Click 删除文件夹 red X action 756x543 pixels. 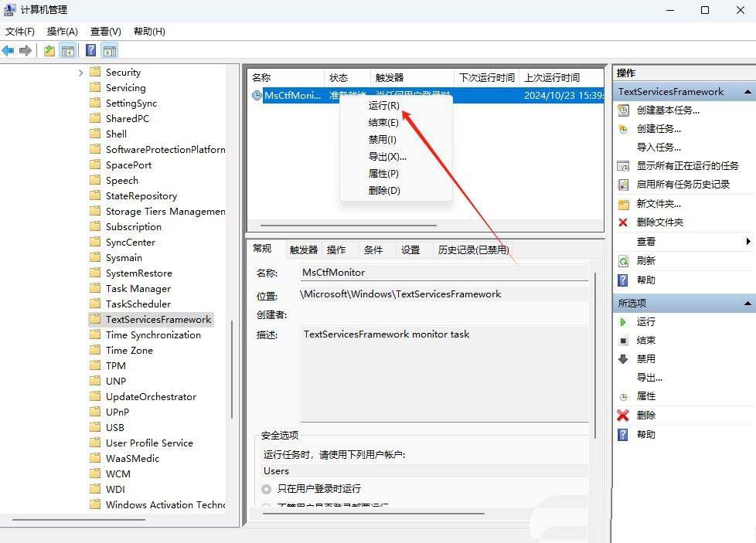coord(659,222)
